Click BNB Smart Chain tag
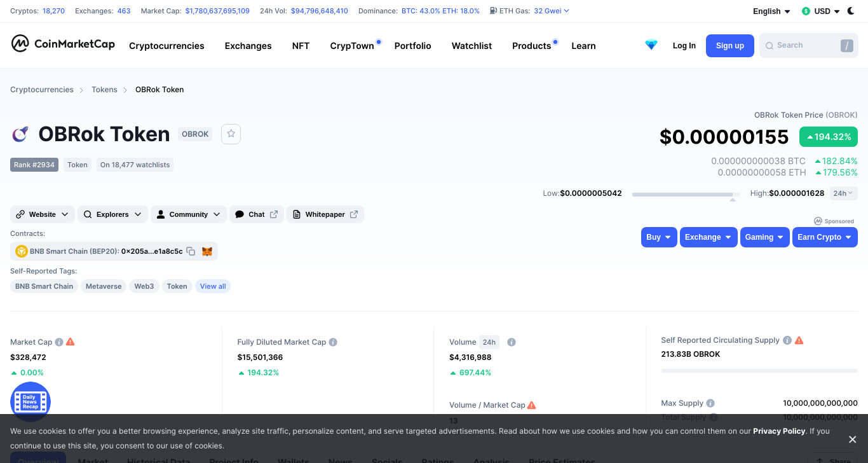Viewport: 868px width, 463px height. click(x=44, y=286)
